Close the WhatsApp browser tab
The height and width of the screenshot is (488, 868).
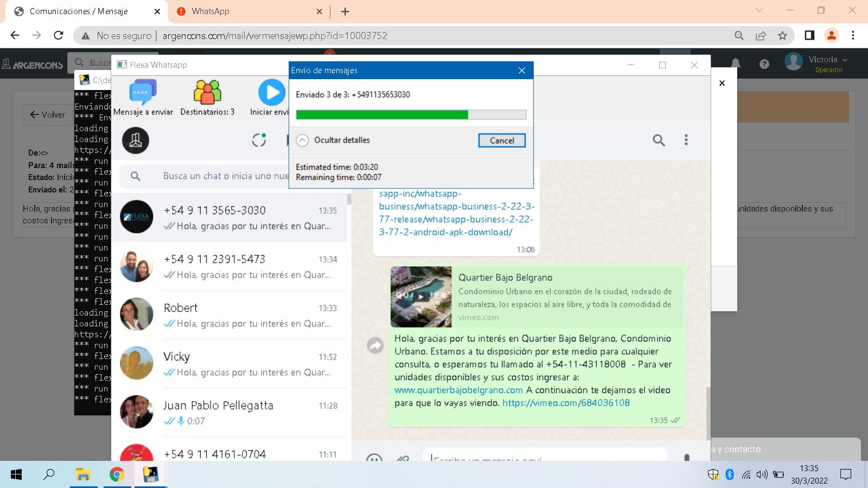pos(319,11)
